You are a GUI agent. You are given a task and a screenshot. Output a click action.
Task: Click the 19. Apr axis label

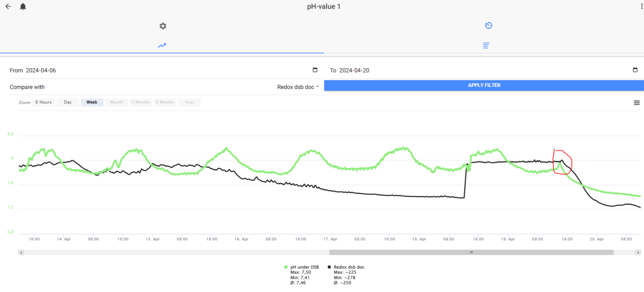point(508,239)
